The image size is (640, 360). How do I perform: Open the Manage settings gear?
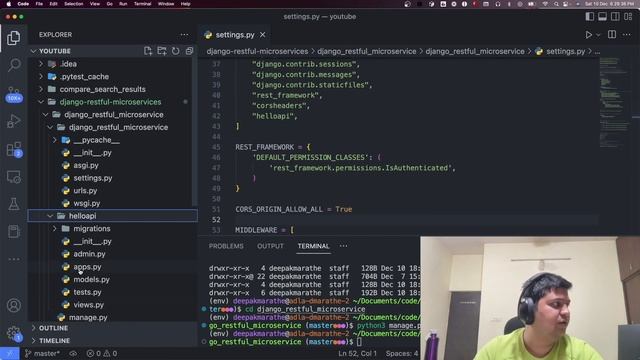coord(13,333)
